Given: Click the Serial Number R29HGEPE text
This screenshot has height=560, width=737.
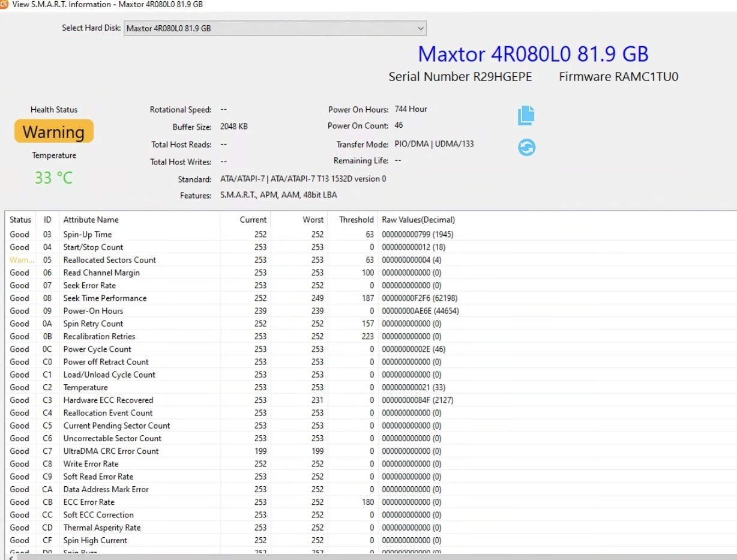Looking at the screenshot, I should pyautogui.click(x=460, y=77).
